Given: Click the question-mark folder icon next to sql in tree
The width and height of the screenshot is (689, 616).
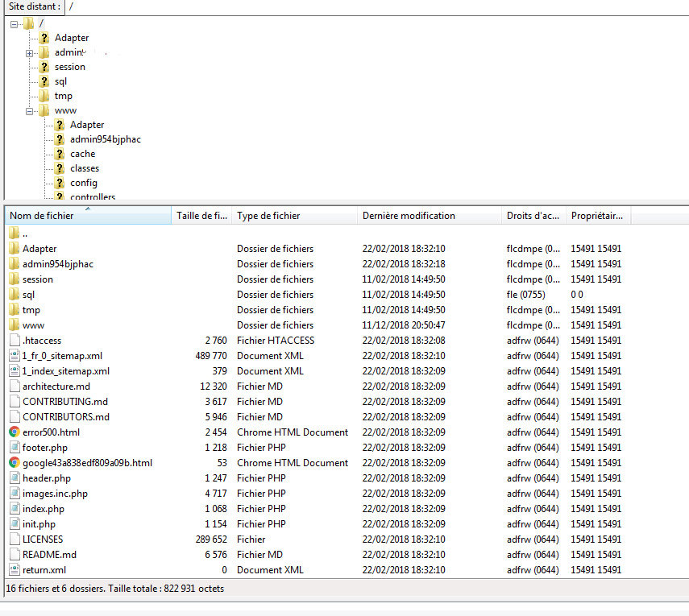Looking at the screenshot, I should (44, 81).
